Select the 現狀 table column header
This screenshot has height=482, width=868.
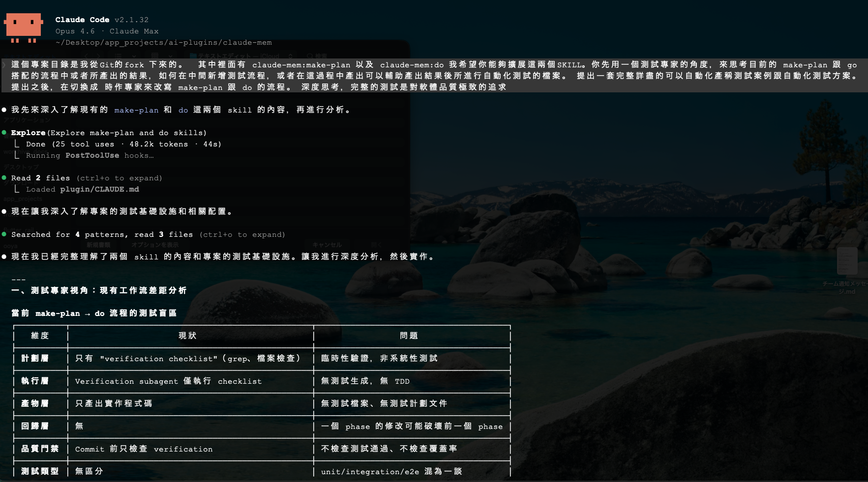pos(187,336)
